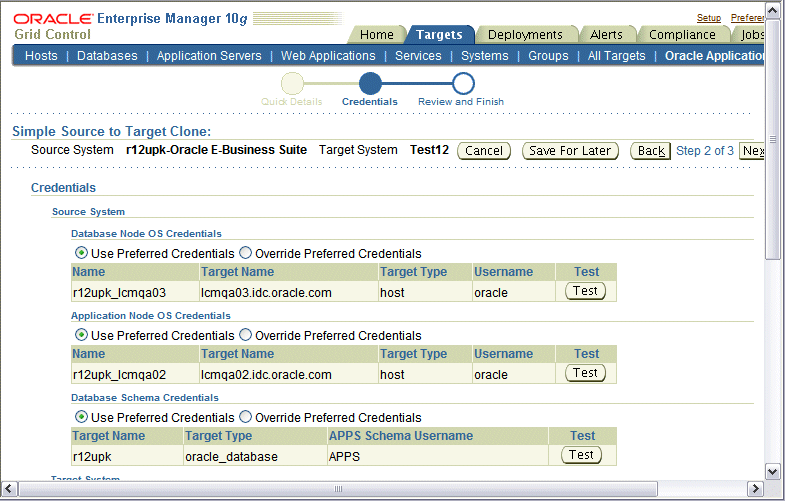
Task: Select Use Preferred Credentials for Application Node OS
Action: [81, 335]
